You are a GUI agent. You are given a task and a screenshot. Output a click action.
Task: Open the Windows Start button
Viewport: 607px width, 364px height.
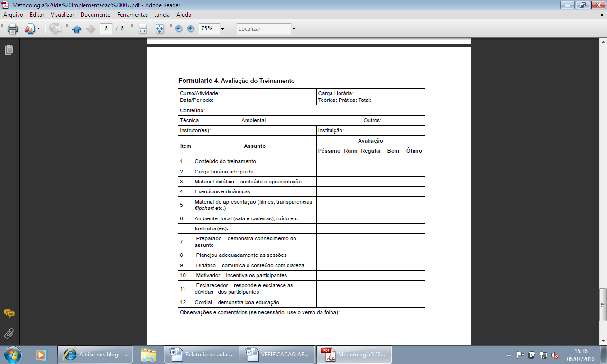(x=12, y=354)
